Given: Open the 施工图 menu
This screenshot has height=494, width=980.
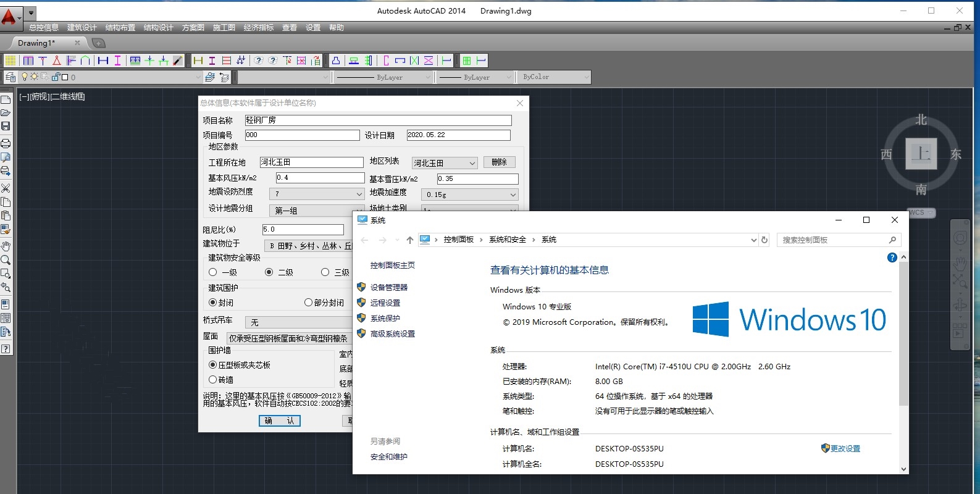Looking at the screenshot, I should point(224,28).
